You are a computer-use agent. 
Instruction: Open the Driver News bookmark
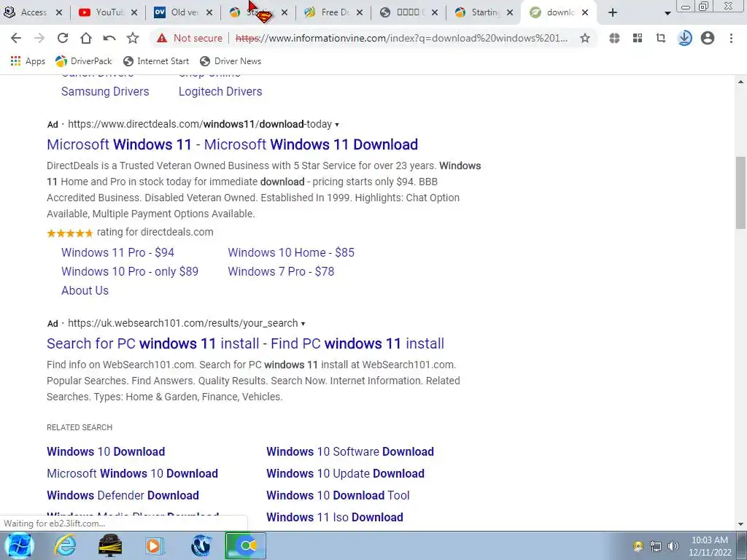(231, 61)
